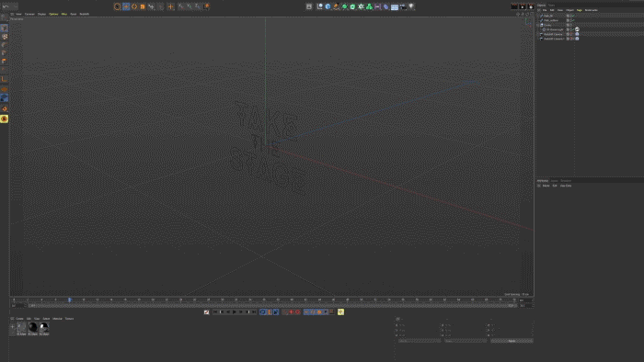Screen dimensions: 644x362
Task: Toggle the Enable Axis L-shaped icon
Action: 4,79
